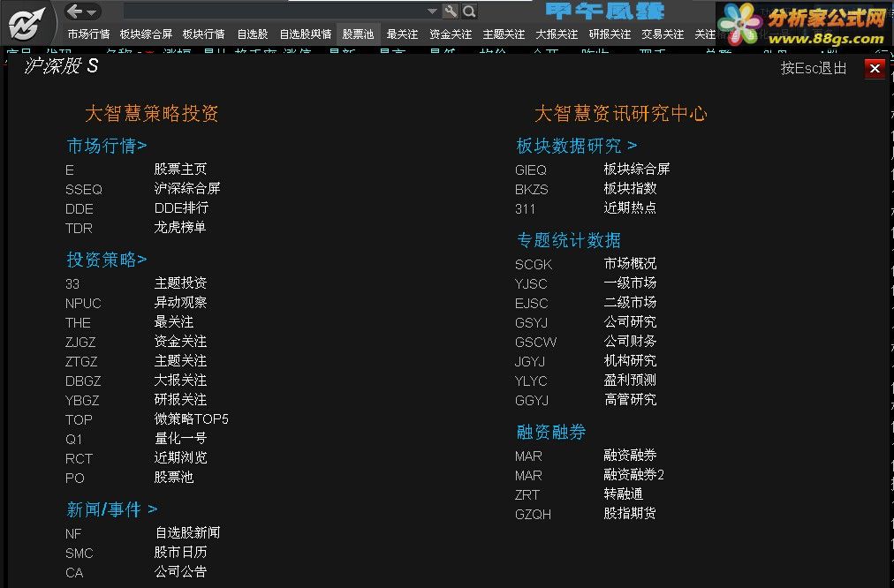Click 股票池 in the 投资策略 list
This screenshot has height=588, width=894.
[174, 477]
